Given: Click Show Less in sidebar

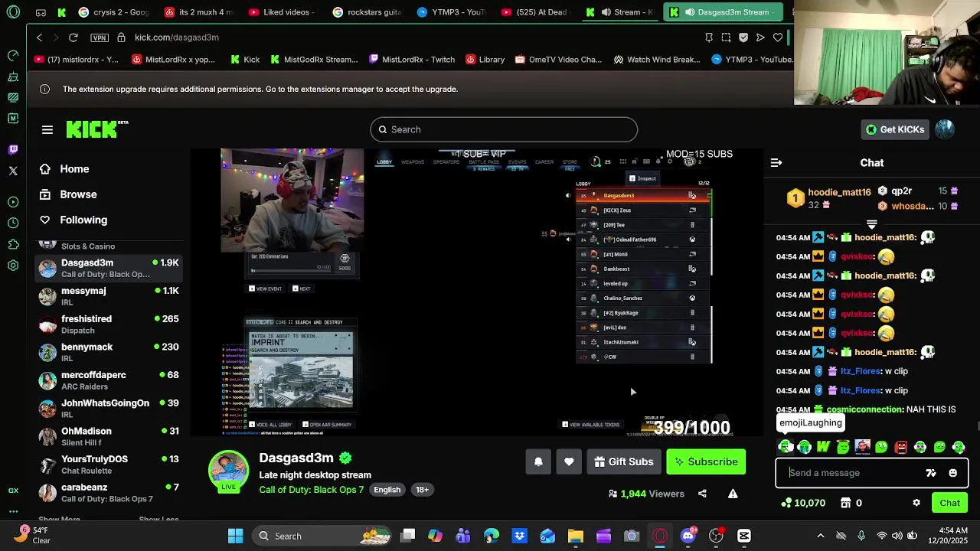Looking at the screenshot, I should [x=158, y=520].
